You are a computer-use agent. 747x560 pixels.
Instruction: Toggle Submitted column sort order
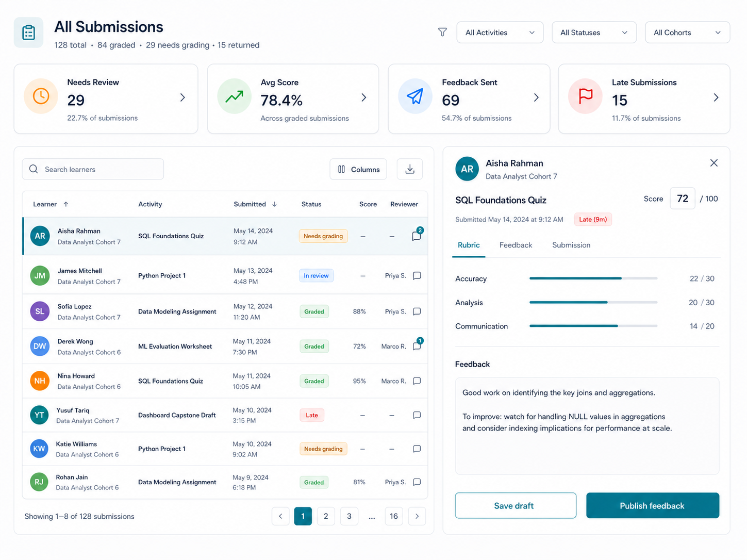click(274, 204)
